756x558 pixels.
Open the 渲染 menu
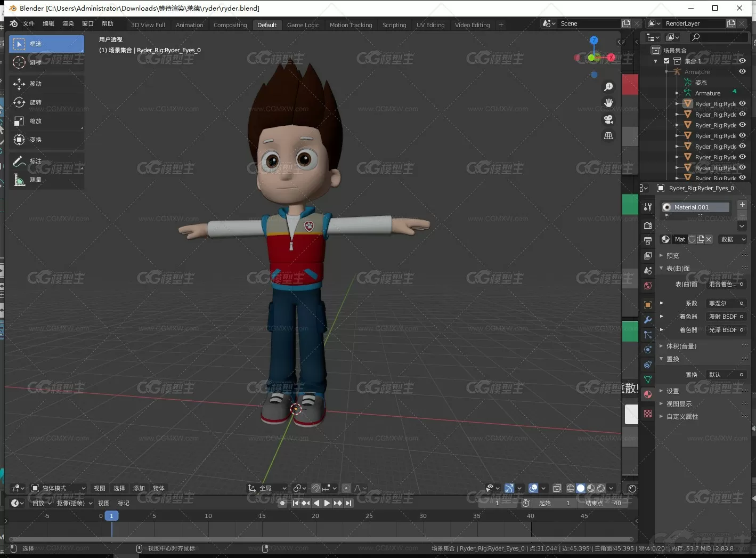click(x=68, y=24)
